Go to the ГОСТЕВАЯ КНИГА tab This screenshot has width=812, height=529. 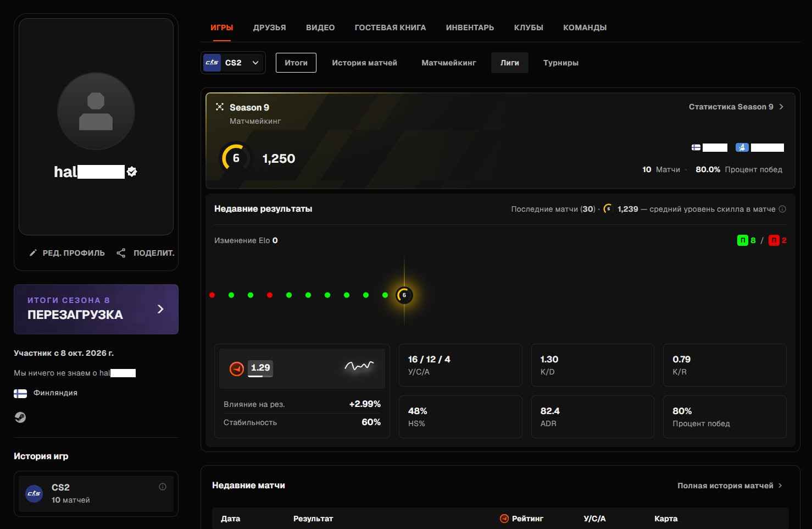[390, 27]
